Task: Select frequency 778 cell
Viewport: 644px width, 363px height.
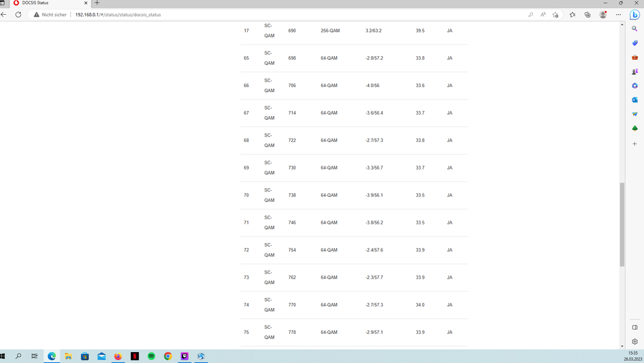Action: pyautogui.click(x=292, y=332)
